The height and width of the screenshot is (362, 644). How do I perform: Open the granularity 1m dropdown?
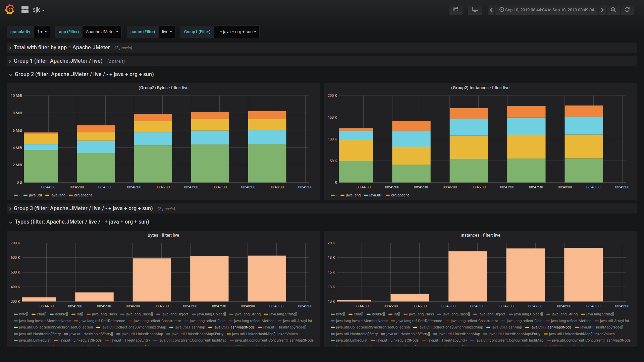click(42, 32)
